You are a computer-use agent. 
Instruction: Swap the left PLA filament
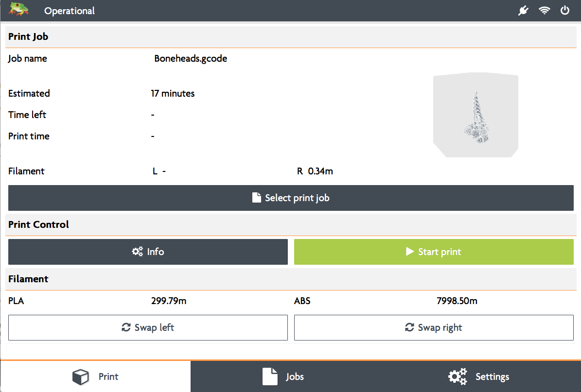pos(148,327)
